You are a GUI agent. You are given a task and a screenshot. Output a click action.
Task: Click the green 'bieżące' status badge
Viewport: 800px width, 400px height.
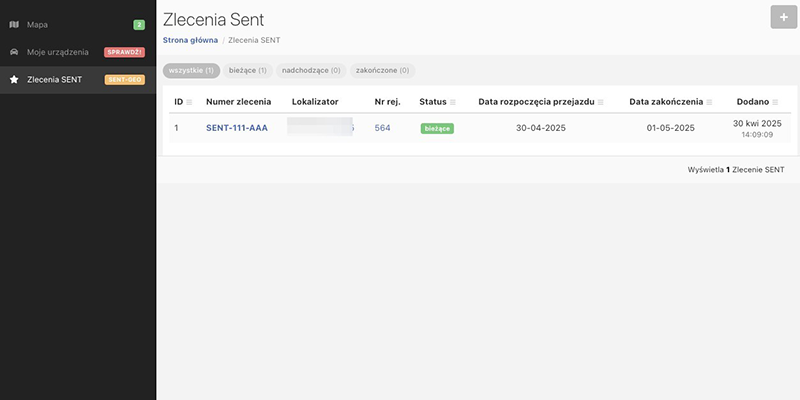click(437, 128)
